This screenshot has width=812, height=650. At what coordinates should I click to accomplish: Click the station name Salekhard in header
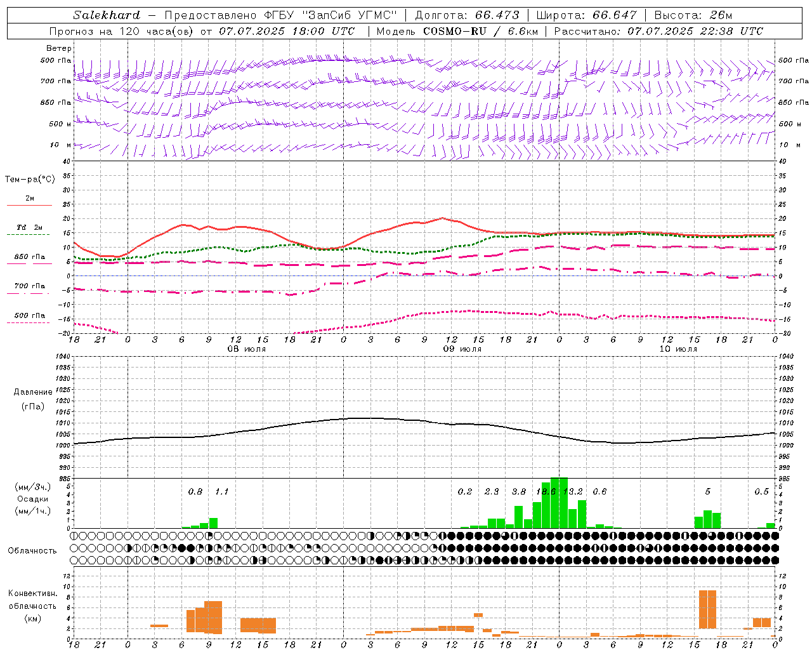(106, 15)
